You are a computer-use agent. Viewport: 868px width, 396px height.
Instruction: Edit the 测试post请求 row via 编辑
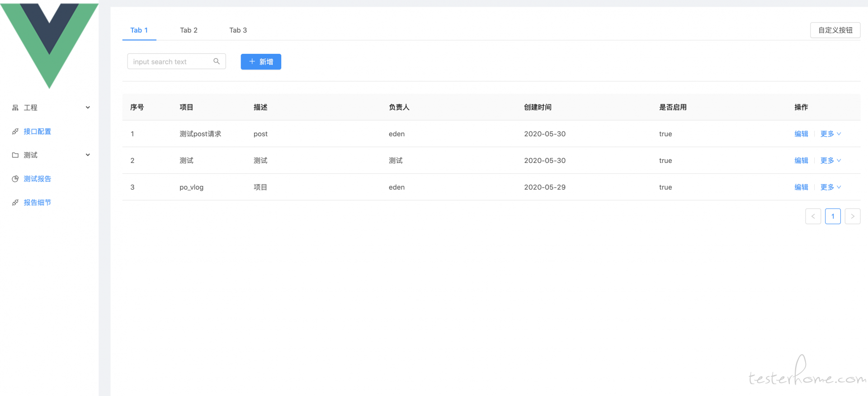click(x=801, y=134)
